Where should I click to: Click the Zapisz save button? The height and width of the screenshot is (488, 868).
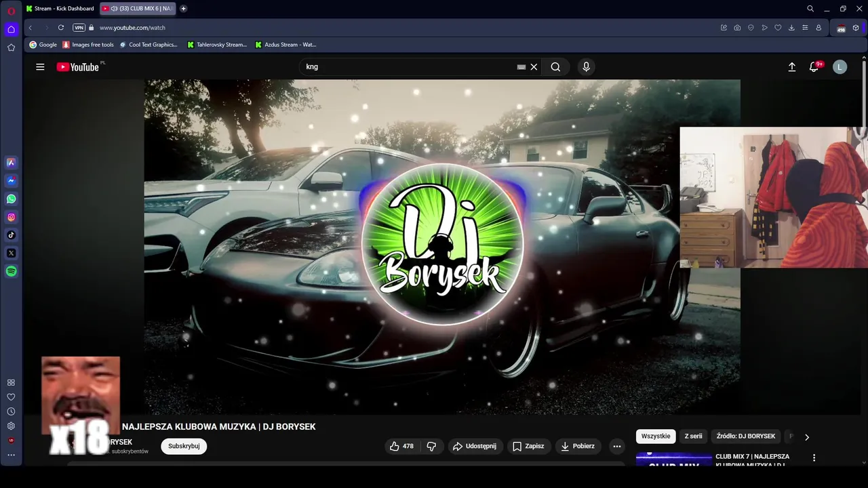(528, 446)
